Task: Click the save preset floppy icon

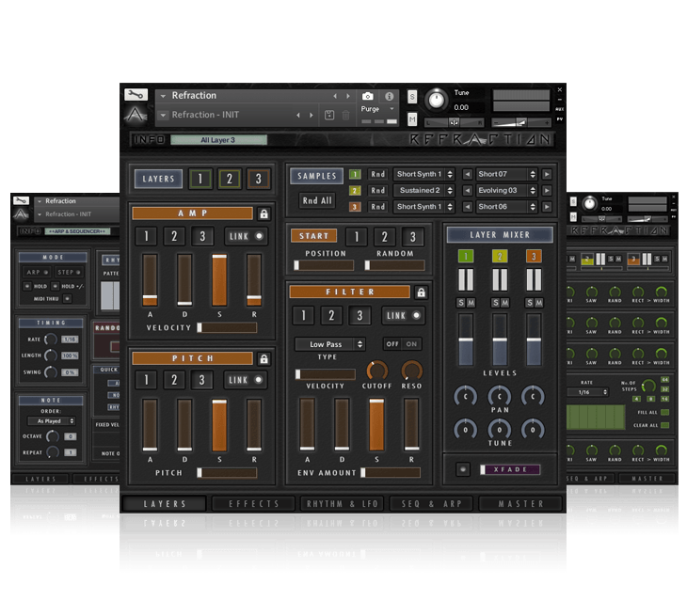Action: (x=329, y=115)
